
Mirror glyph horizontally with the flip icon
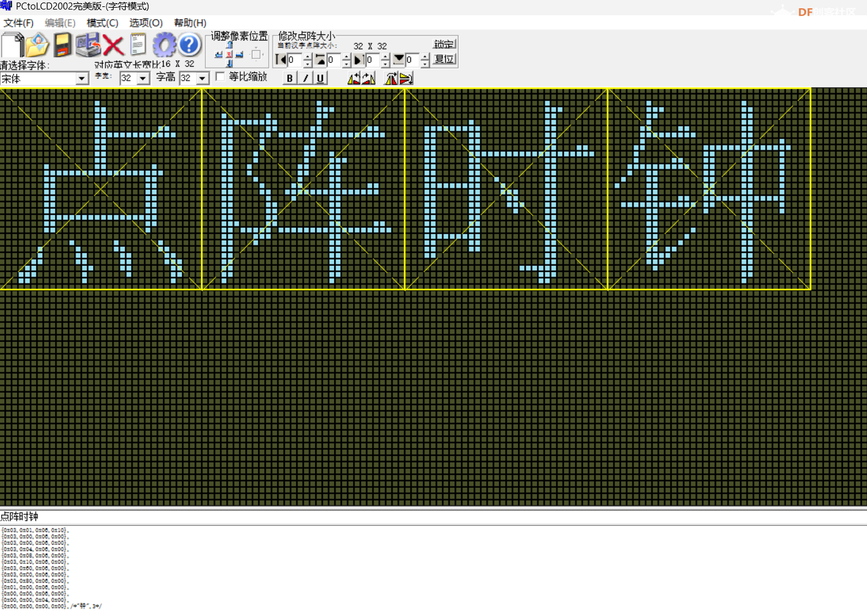pos(391,78)
